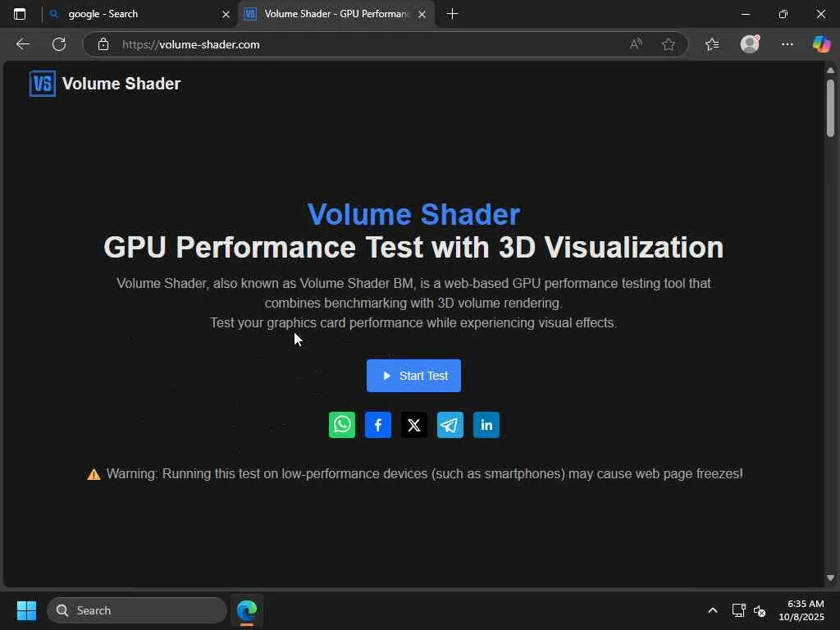Image resolution: width=840 pixels, height=630 pixels.
Task: Share via Telegram icon
Action: pos(450,425)
